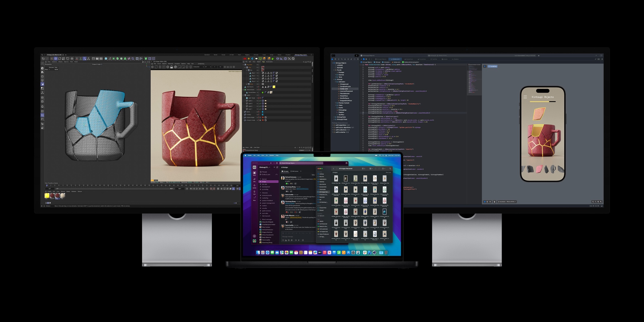Click the search icon in C4D's Object Manager
644x322 pixels.
304,62
